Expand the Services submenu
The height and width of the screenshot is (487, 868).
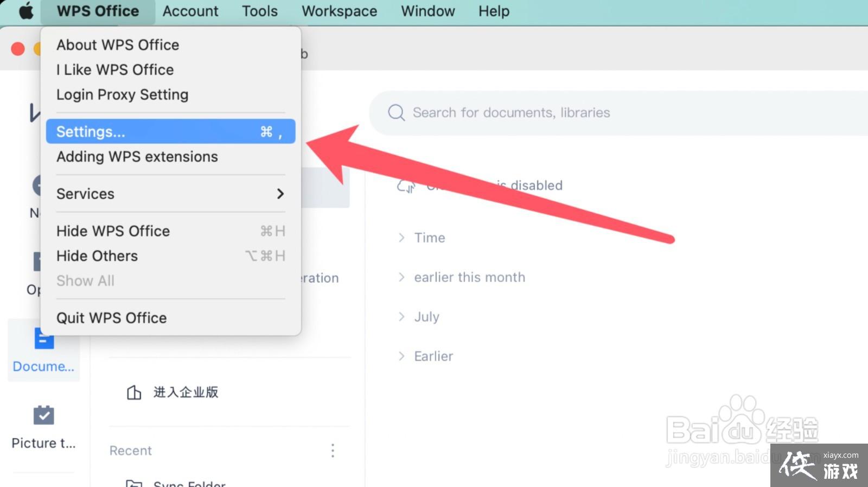171,194
